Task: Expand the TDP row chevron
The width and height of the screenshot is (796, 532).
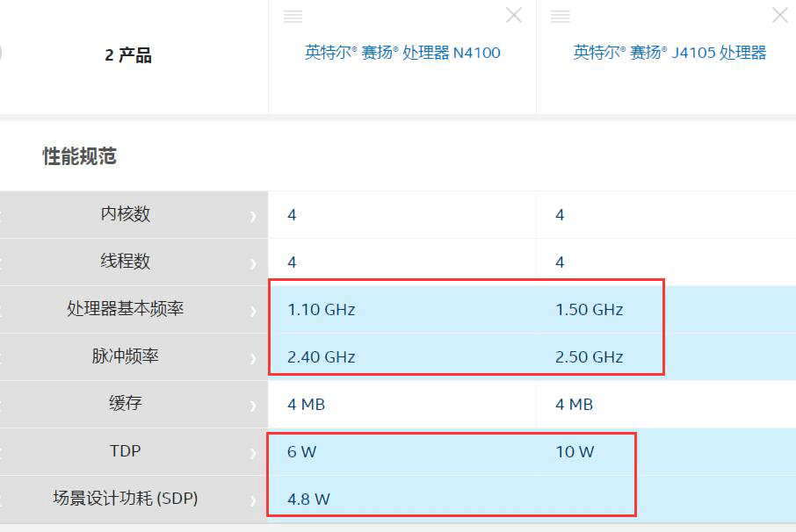Action: click(x=253, y=453)
